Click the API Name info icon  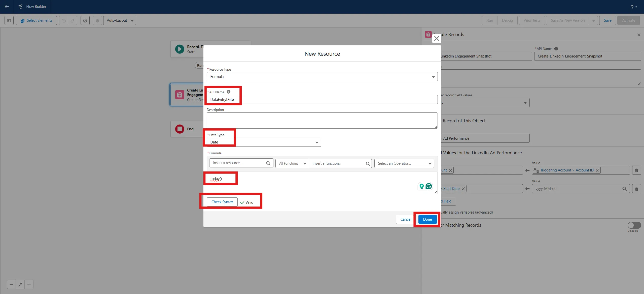coord(228,92)
